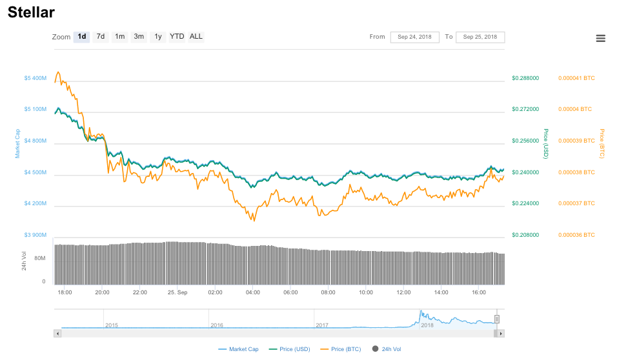Toggle Price (USD) series in legend
The image size is (617, 364).
coord(290,349)
